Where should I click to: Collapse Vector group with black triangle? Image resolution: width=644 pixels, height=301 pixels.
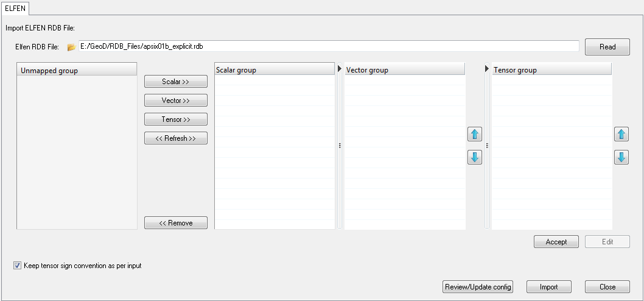click(x=340, y=69)
